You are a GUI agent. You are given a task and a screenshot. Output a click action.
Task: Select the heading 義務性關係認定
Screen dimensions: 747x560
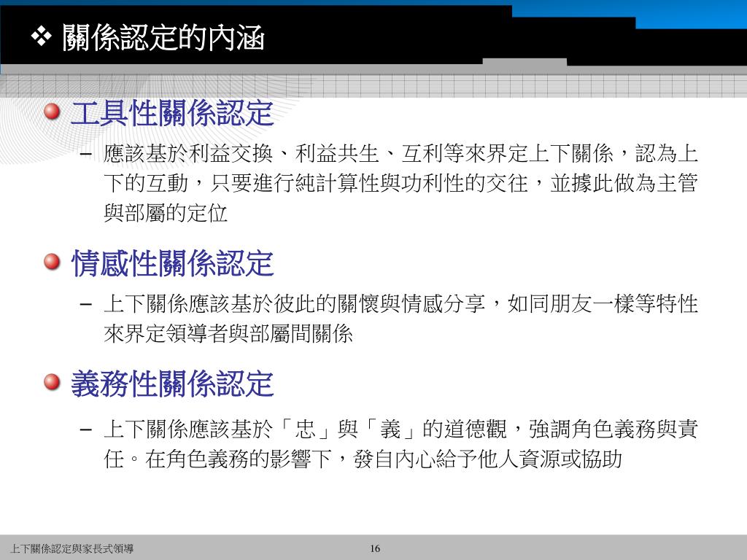pyautogui.click(x=172, y=384)
